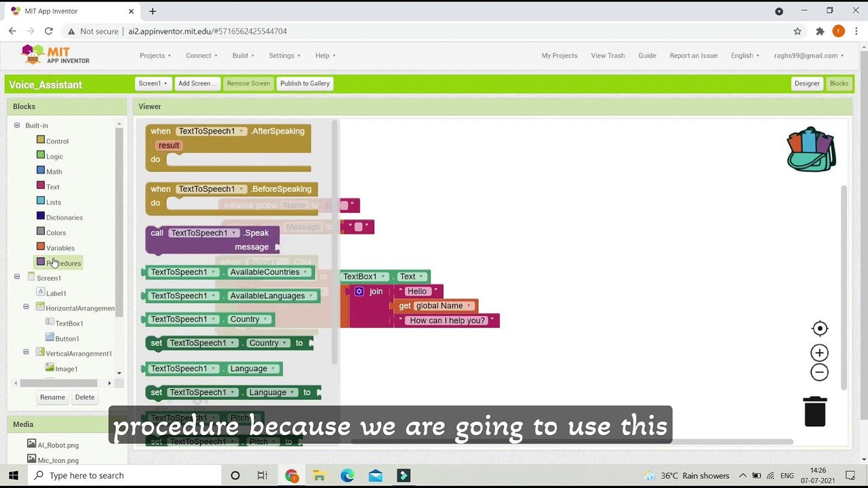868x488 pixels.
Task: Open a new browser tab
Action: (x=153, y=11)
